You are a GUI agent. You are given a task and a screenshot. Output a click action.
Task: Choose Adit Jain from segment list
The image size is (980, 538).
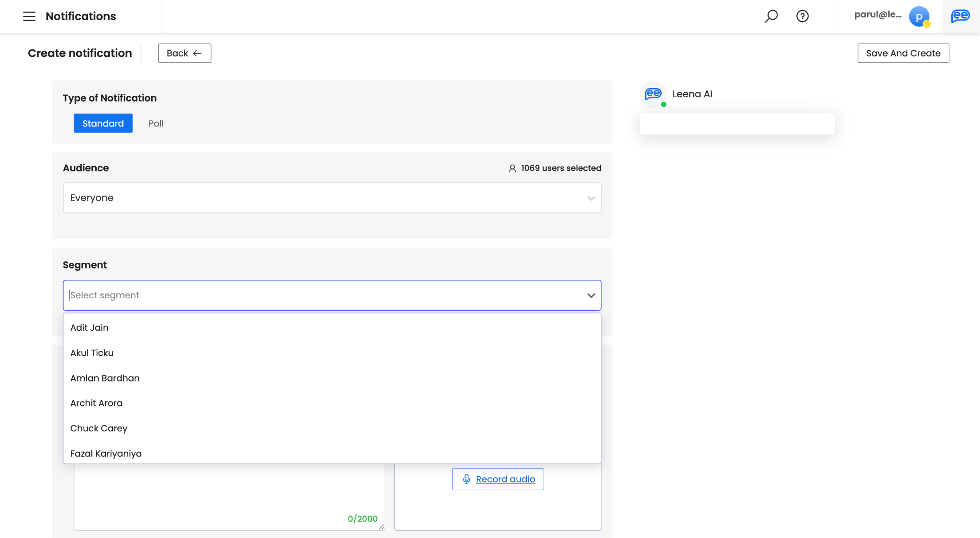pyautogui.click(x=89, y=328)
